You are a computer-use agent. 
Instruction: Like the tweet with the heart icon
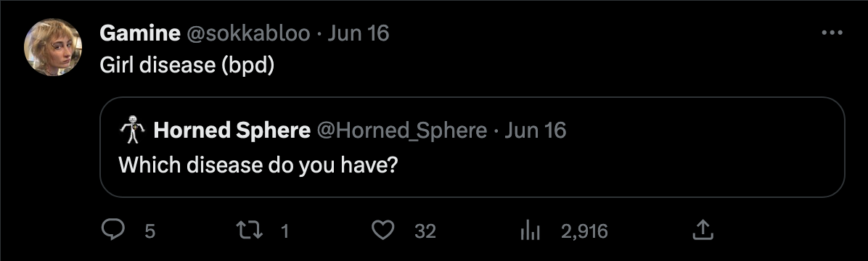coord(382,230)
